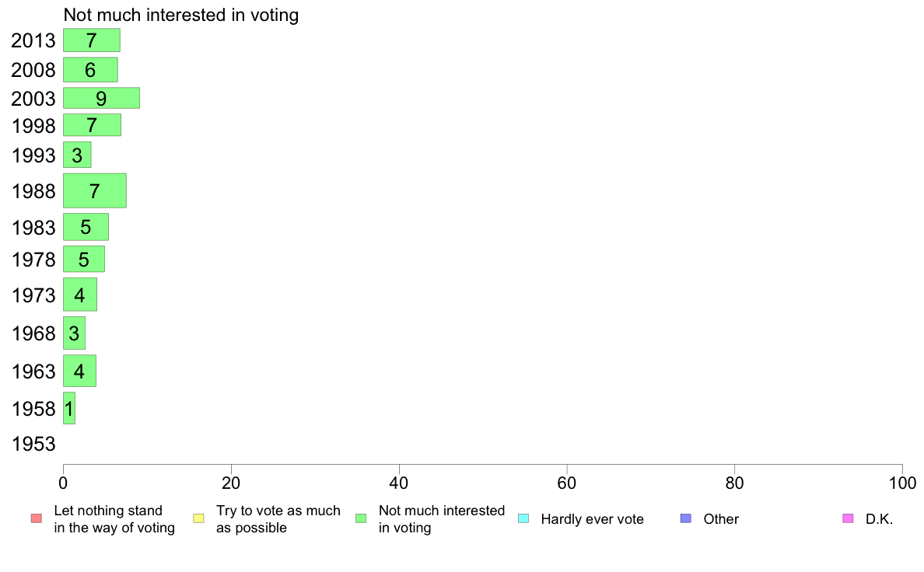The height and width of the screenshot is (572, 924).
Task: Select the 1988 bar showing 7
Action: tap(94, 190)
